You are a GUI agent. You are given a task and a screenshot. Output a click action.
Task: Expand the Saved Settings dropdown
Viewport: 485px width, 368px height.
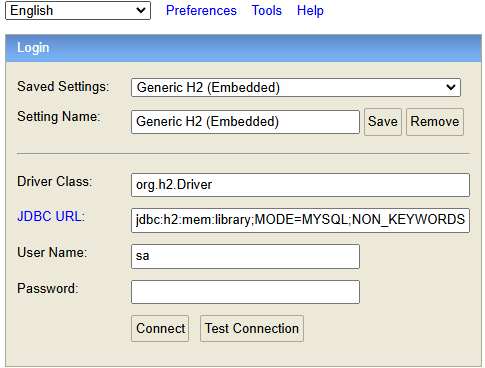coord(296,88)
